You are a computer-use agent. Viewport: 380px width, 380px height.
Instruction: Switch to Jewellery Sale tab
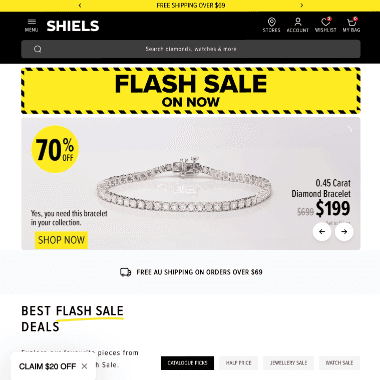(x=288, y=363)
